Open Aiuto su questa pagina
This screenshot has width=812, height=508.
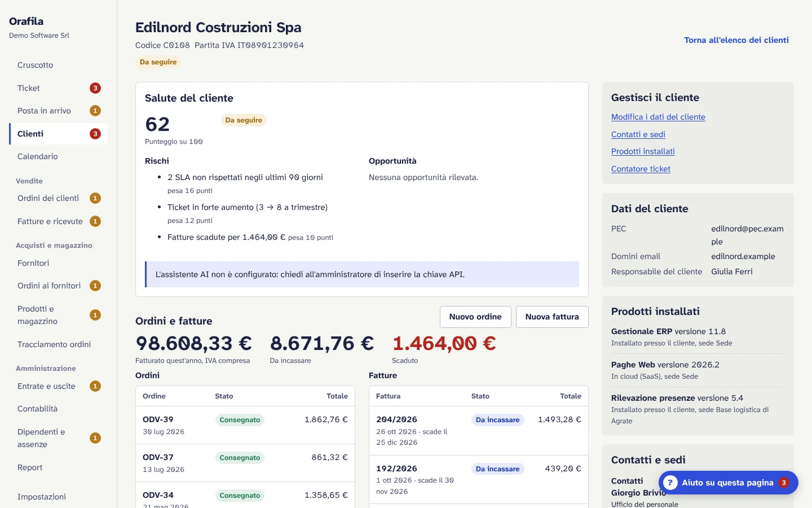click(x=728, y=483)
